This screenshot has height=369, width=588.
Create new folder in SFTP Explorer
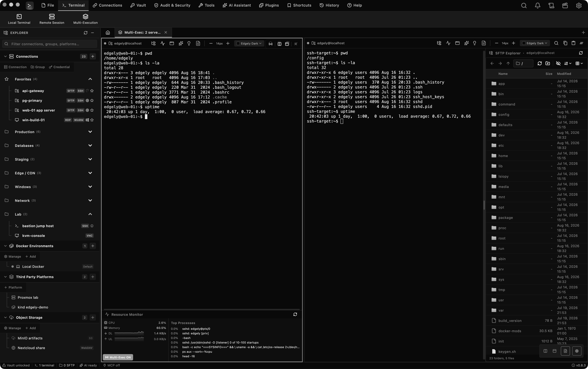pyautogui.click(x=548, y=63)
